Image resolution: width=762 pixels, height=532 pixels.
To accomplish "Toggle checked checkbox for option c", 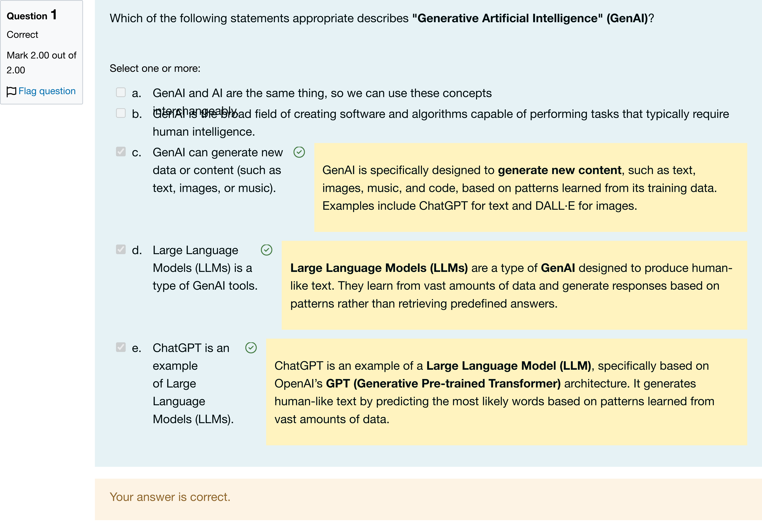I will coord(121,152).
